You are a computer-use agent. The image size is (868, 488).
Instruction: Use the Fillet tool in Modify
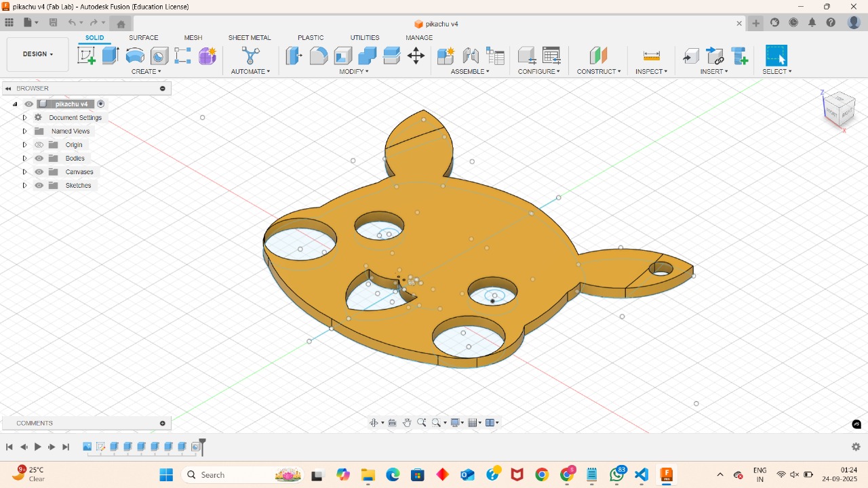319,56
